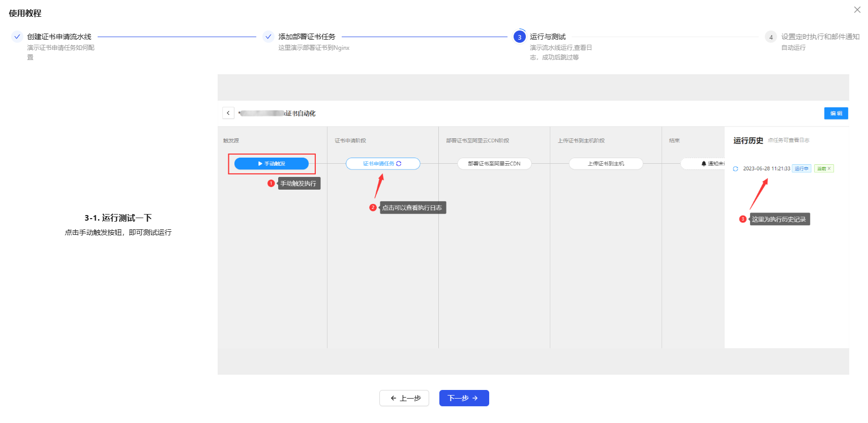Click the checkmark icon for 添加部署证书任务 step
The height and width of the screenshot is (423, 868).
pyautogui.click(x=268, y=37)
